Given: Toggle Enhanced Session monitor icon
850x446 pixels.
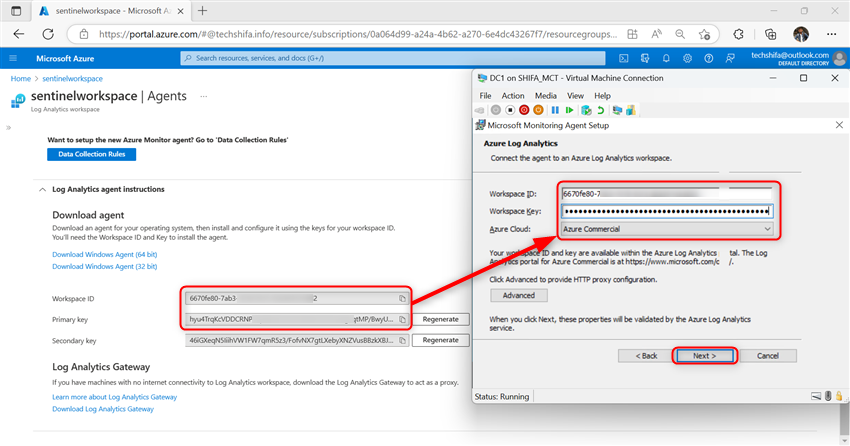Looking at the screenshot, I should (617, 110).
